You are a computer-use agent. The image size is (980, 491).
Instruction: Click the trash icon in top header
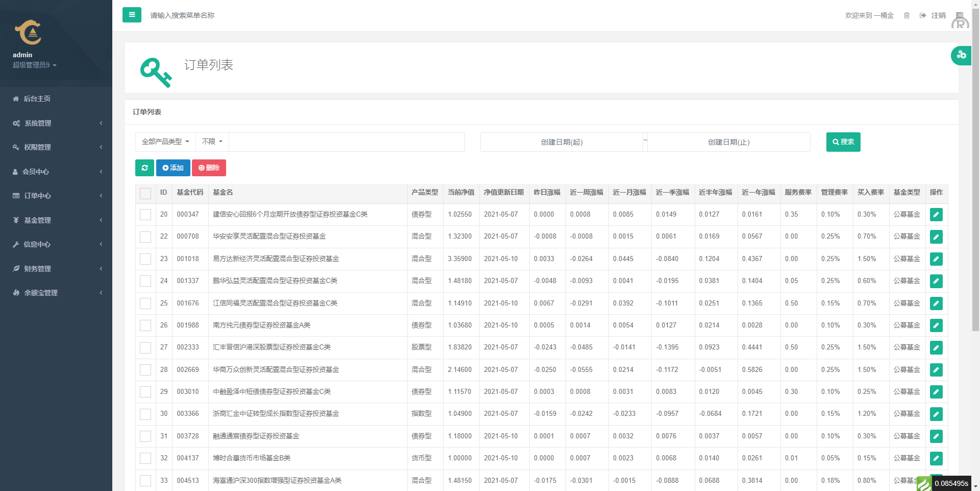(x=906, y=15)
